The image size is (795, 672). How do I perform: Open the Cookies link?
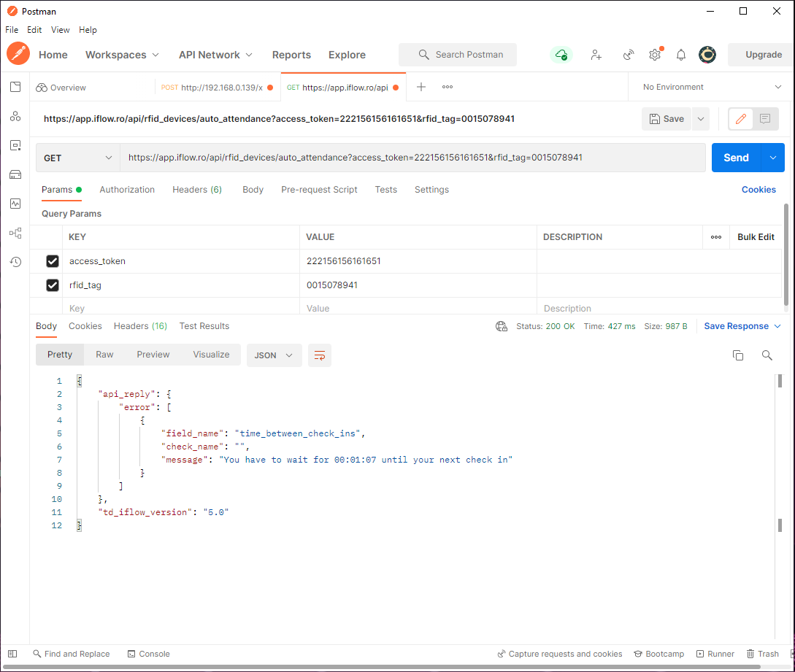758,190
